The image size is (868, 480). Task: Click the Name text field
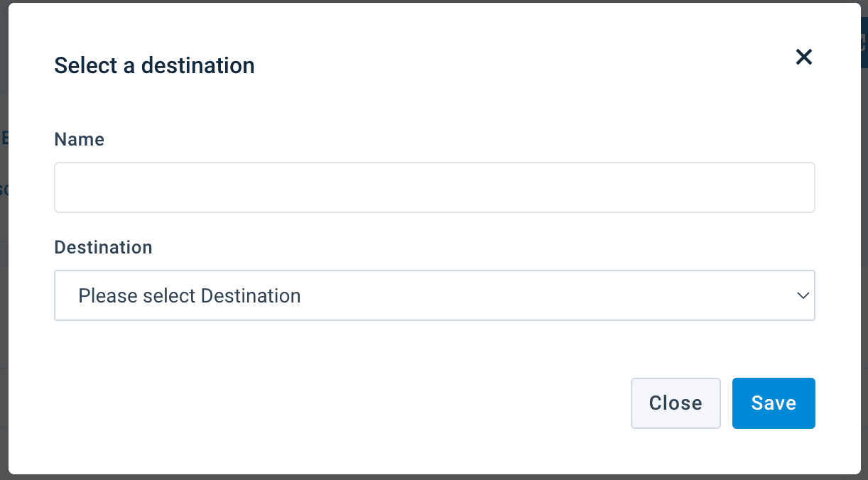(x=434, y=187)
